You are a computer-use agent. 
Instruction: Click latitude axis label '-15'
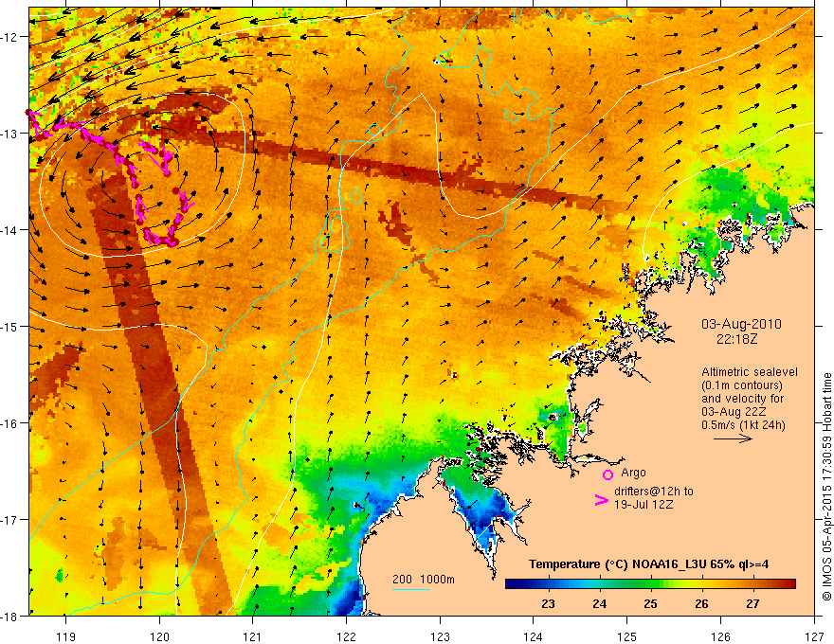pyautogui.click(x=9, y=326)
